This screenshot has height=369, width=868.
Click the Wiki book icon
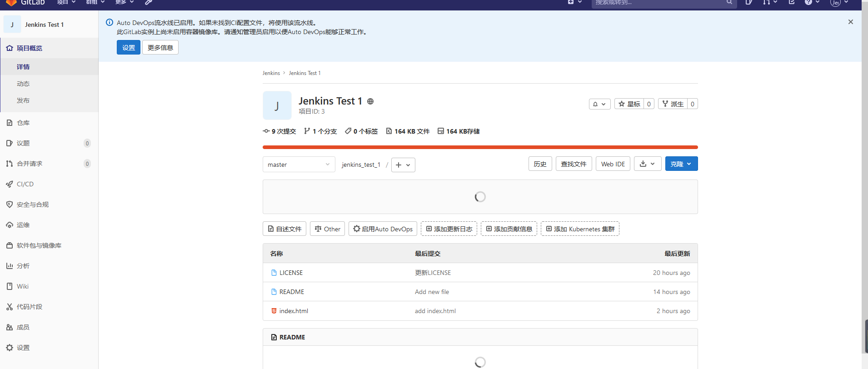10,286
